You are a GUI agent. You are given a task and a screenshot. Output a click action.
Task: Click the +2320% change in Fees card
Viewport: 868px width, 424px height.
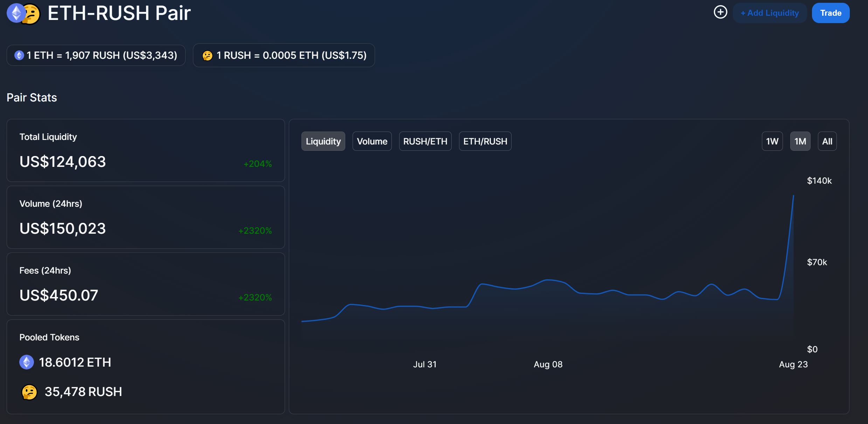(255, 297)
